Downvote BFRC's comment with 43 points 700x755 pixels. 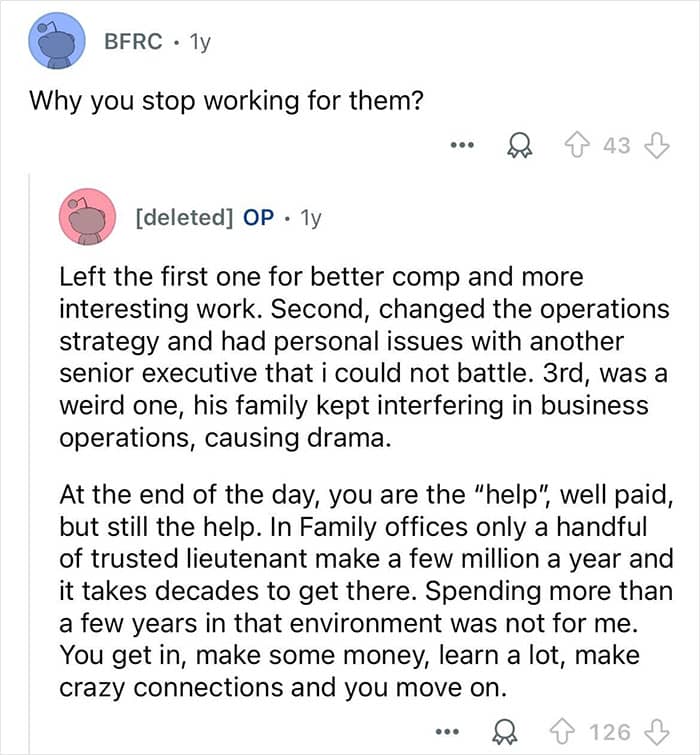coord(656,146)
